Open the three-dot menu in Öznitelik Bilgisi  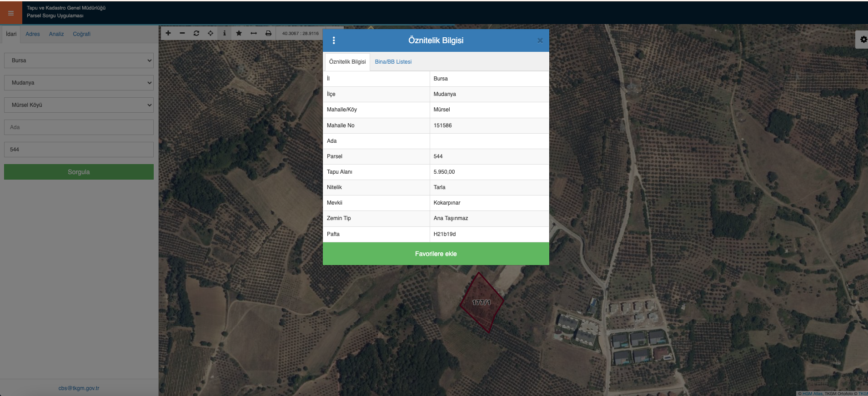(334, 40)
